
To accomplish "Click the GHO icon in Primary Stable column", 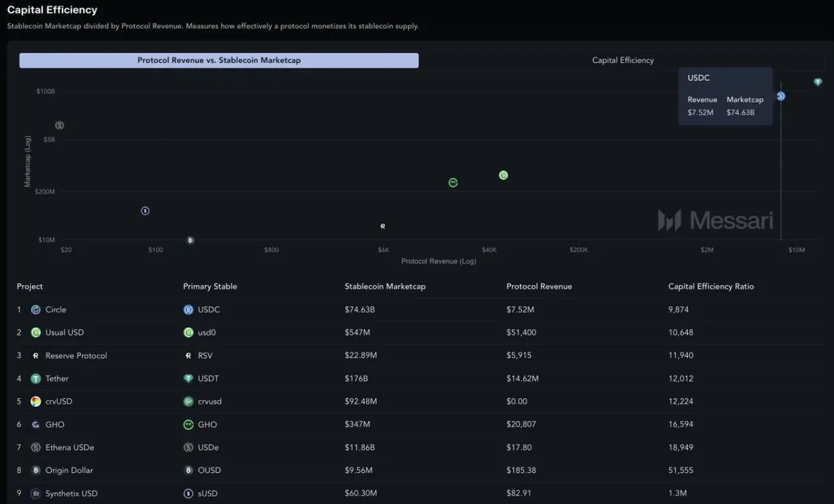I will [x=188, y=425].
